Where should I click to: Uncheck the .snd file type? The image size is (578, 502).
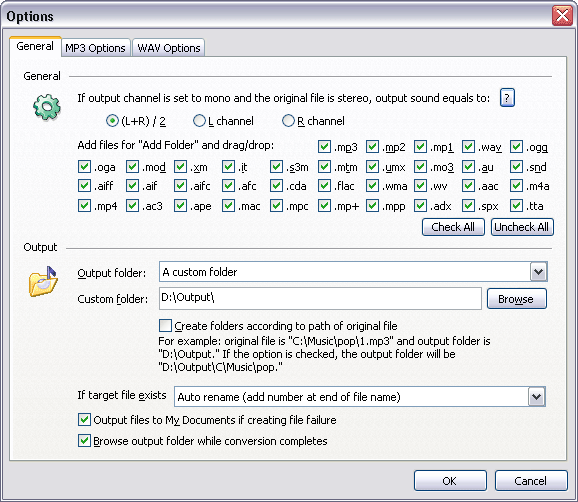pyautogui.click(x=516, y=167)
